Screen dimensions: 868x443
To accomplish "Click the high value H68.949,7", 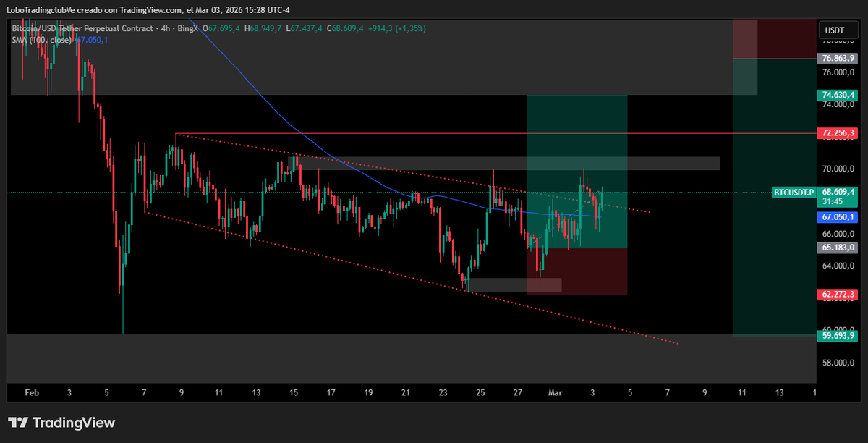I will (x=263, y=28).
